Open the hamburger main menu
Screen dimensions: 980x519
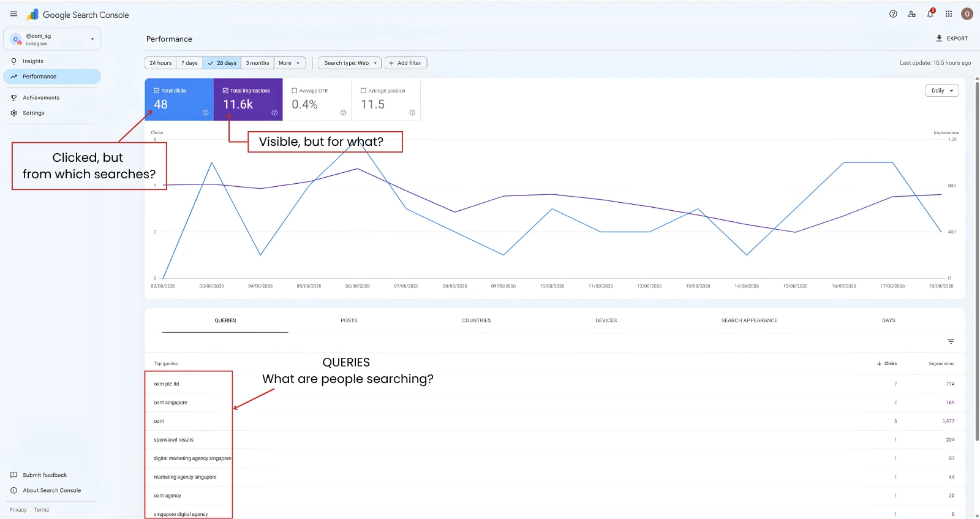(13, 14)
